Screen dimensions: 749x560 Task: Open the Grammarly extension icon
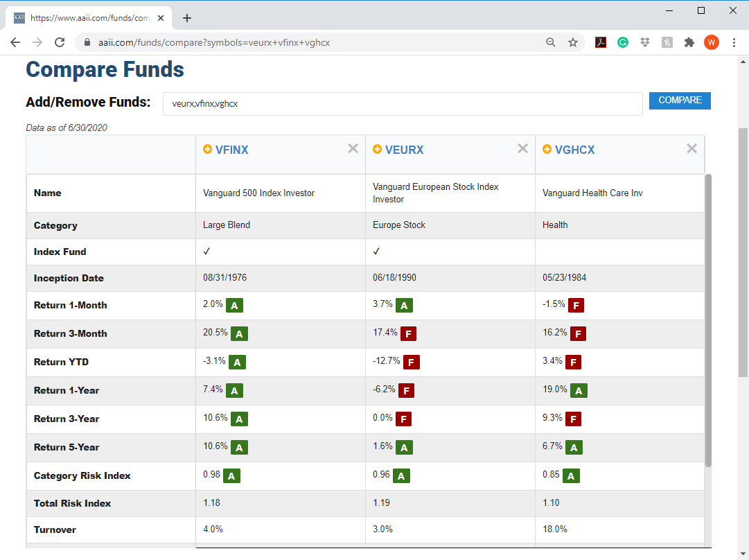[622, 42]
